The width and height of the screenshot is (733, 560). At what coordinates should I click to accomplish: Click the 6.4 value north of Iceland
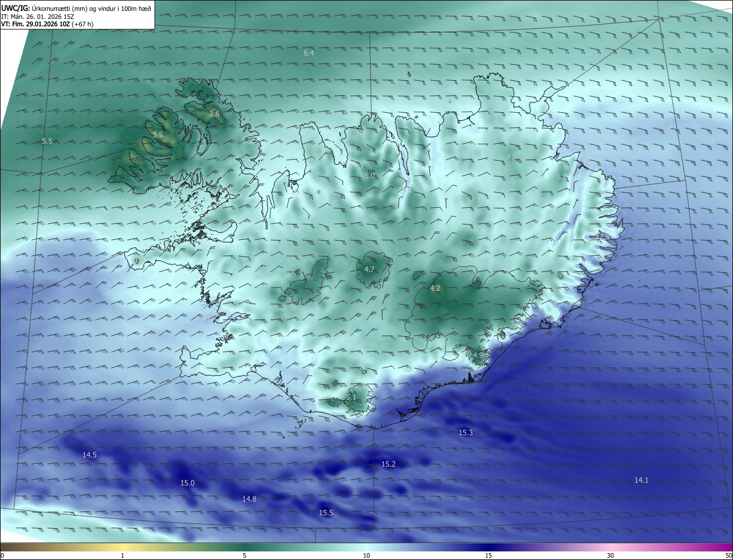[x=309, y=53]
